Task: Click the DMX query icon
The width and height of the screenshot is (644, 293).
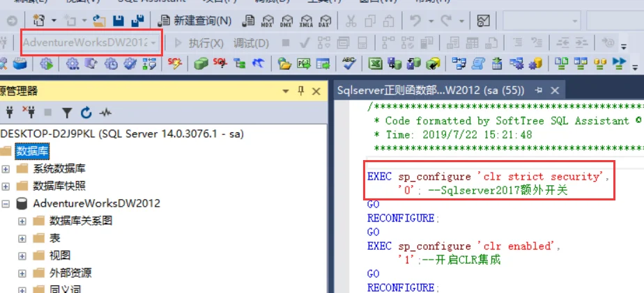Action: (x=286, y=20)
